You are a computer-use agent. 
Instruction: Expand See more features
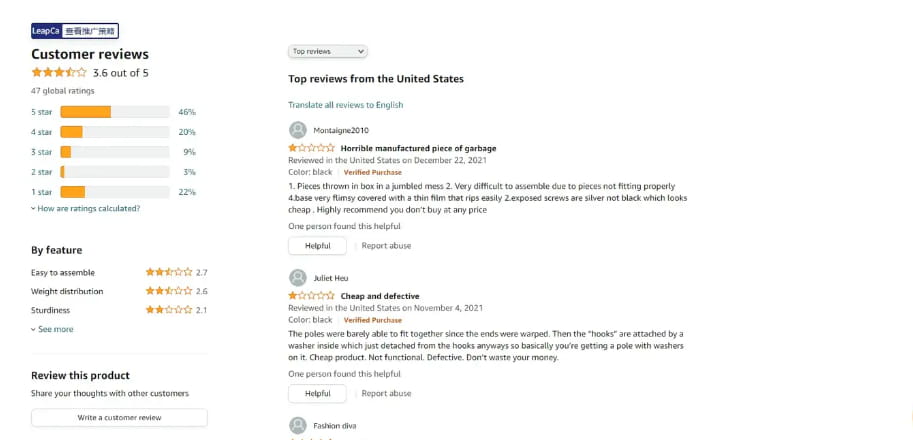click(x=52, y=329)
